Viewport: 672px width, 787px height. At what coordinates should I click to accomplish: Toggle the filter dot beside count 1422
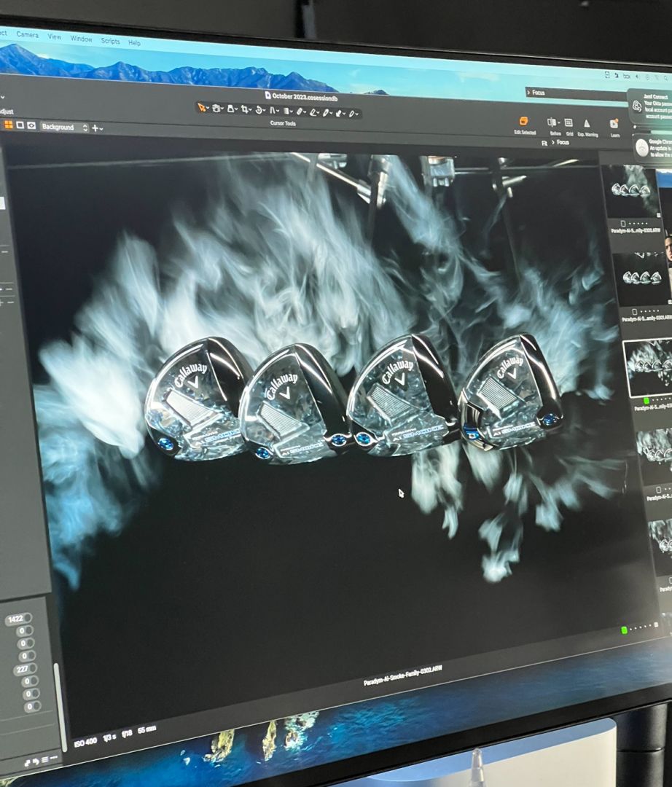pos(28,618)
